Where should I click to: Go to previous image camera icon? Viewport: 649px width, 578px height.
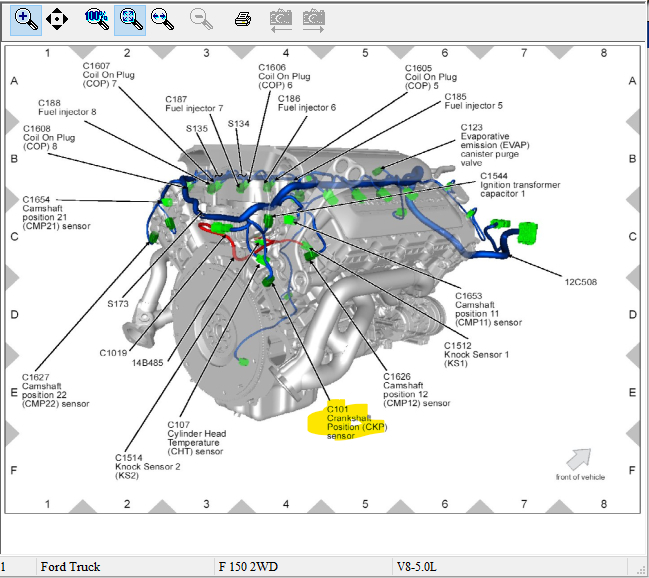click(x=281, y=21)
